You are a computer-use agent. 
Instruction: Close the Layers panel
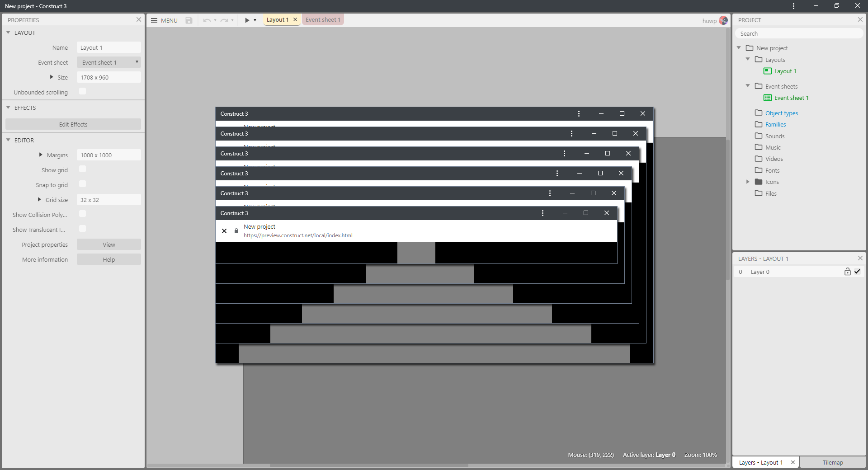point(860,258)
